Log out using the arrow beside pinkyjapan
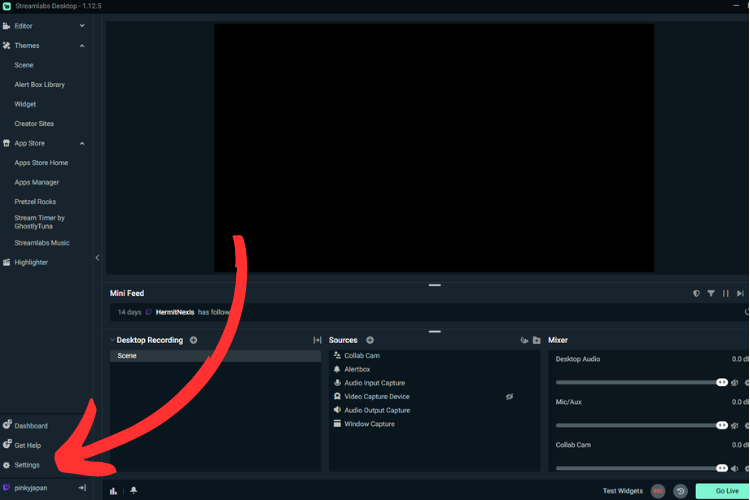This screenshot has width=750, height=500. tap(82, 488)
